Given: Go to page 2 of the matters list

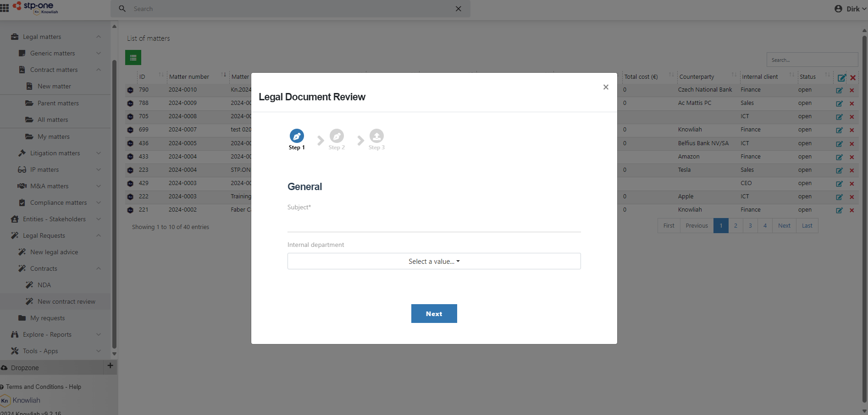Looking at the screenshot, I should (735, 225).
